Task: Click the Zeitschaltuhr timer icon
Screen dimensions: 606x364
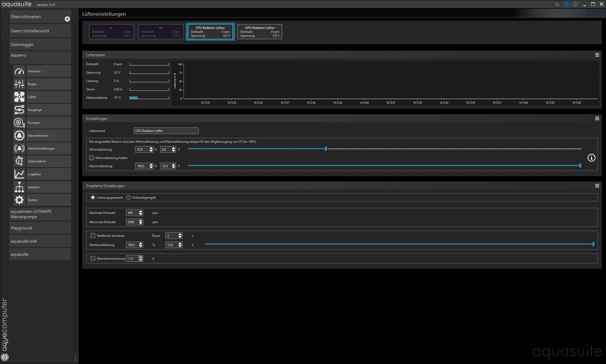Action: click(x=19, y=161)
